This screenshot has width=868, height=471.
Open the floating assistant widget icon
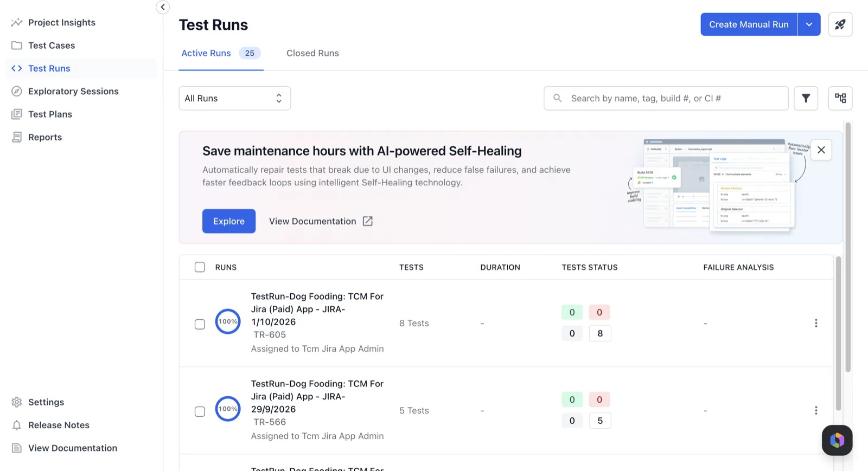pos(837,440)
